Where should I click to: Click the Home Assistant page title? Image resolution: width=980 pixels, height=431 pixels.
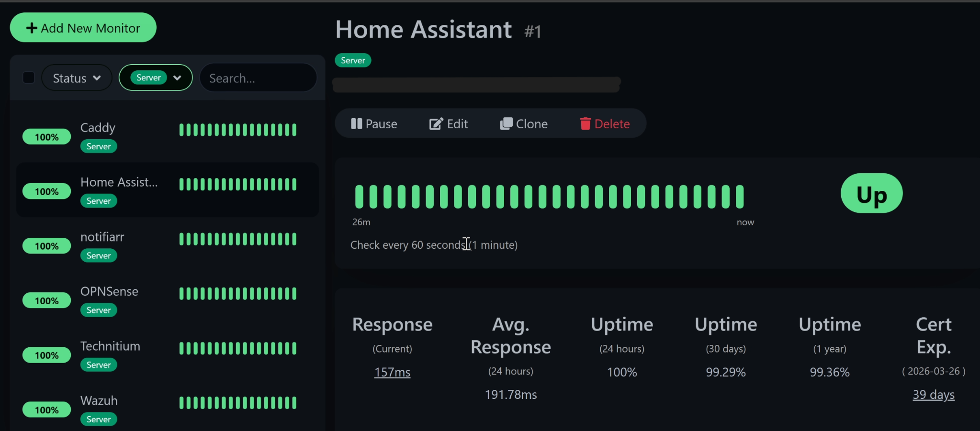(x=424, y=30)
